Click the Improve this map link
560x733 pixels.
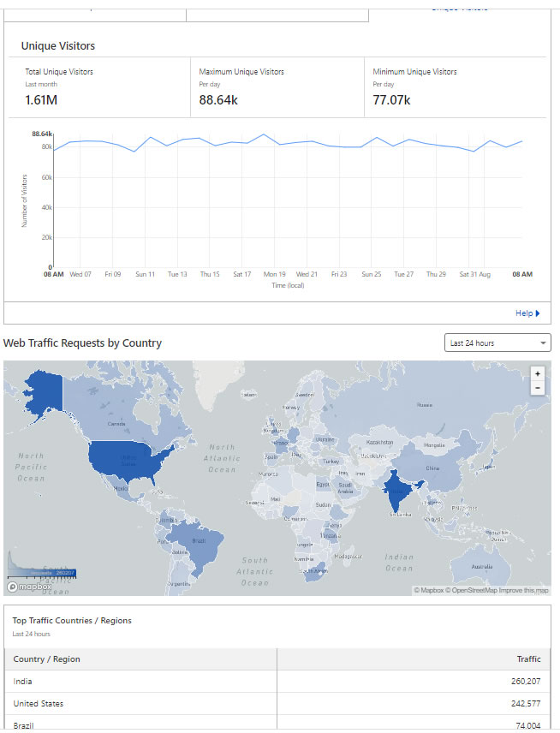pos(525,590)
